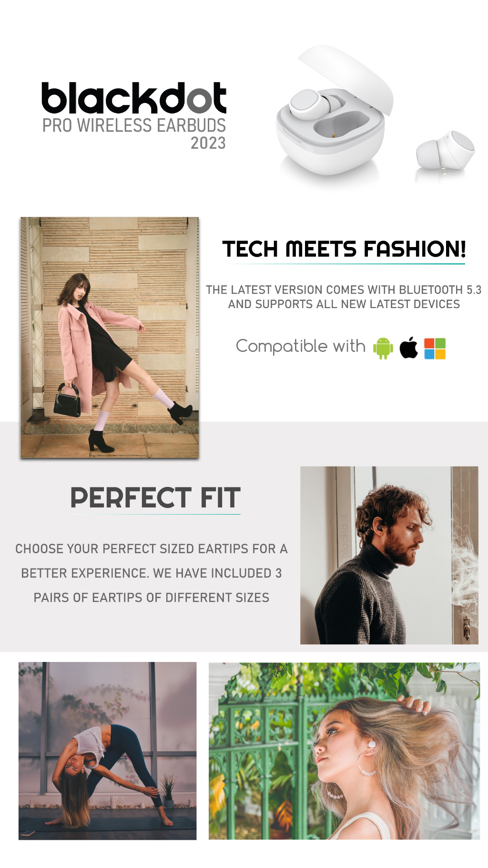Screen dimensions: 488x868
Task: Open the bearded man in turtleneck photo
Action: [x=389, y=555]
